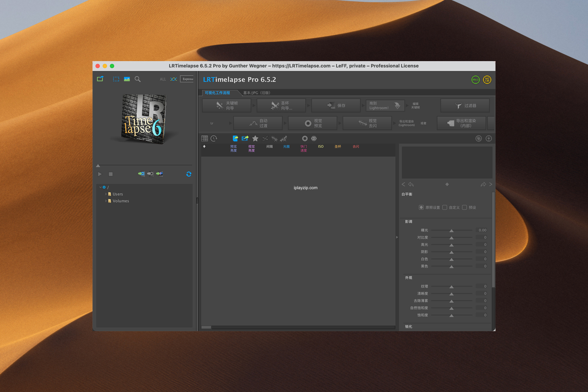The image size is (588, 392).
Task: Select the 原照设置 radio option
Action: pos(421,207)
